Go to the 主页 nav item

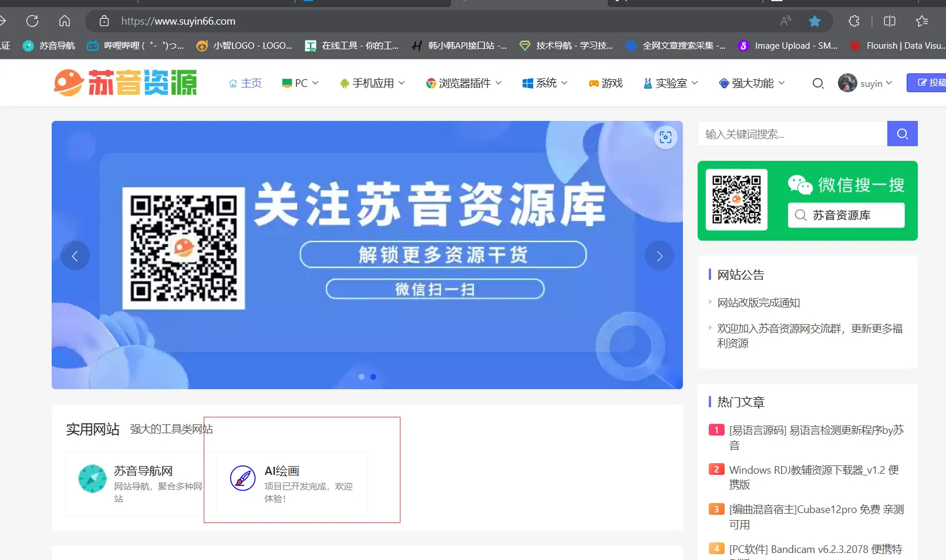tap(245, 83)
